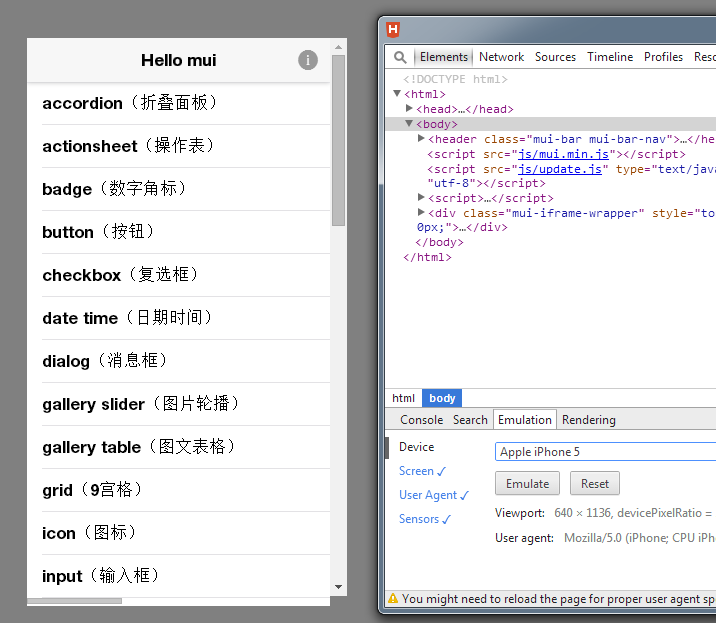716x623 pixels.
Task: Click the HBuilder H logo icon
Action: click(393, 30)
